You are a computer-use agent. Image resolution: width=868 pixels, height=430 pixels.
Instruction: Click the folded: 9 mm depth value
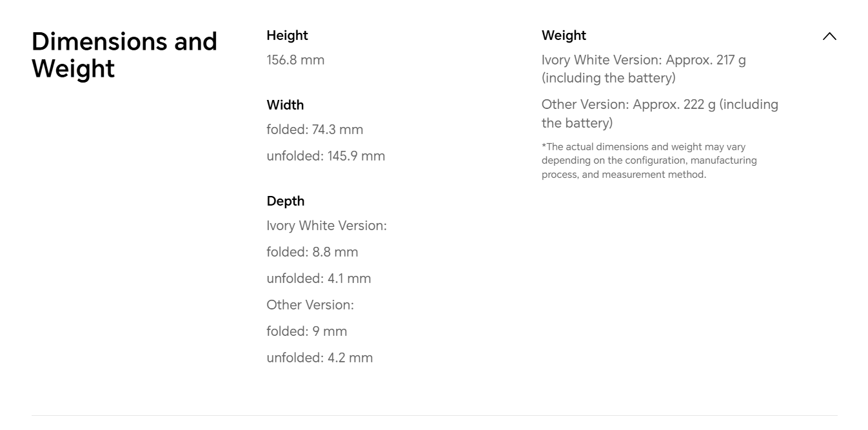coord(306,331)
